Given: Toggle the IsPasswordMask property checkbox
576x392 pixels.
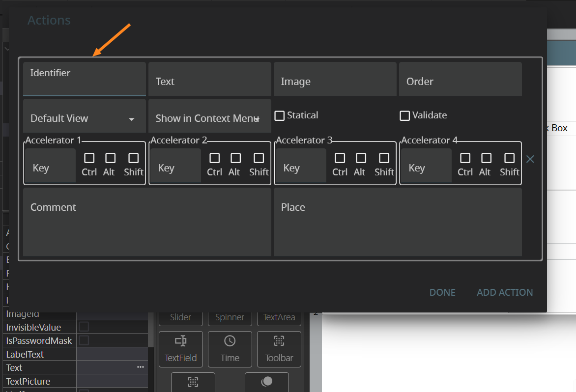Looking at the screenshot, I should [85, 340].
